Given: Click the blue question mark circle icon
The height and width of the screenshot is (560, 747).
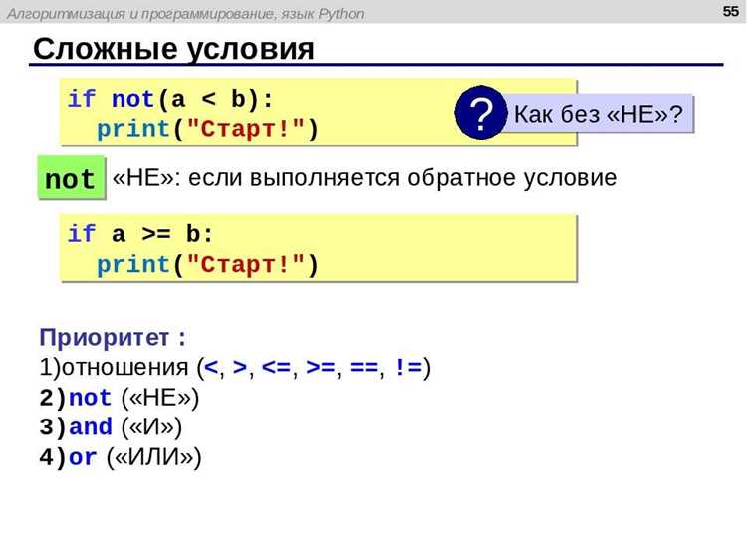Looking at the screenshot, I should [481, 113].
